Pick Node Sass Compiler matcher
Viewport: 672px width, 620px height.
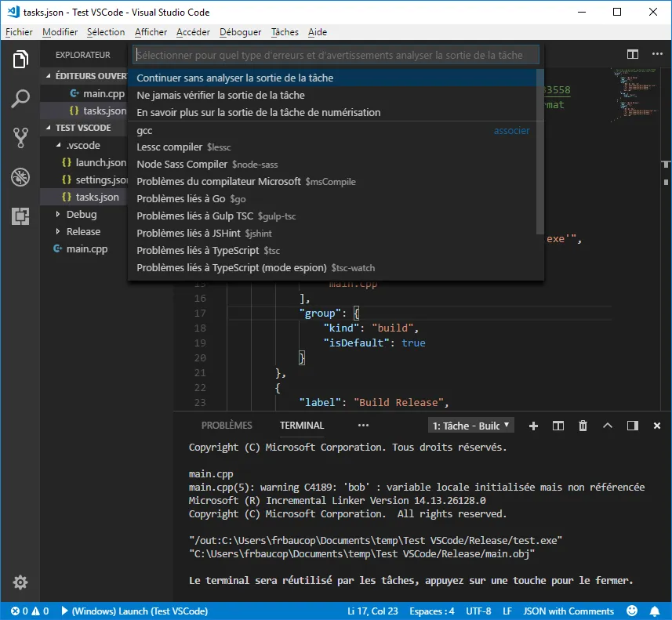tap(332, 165)
